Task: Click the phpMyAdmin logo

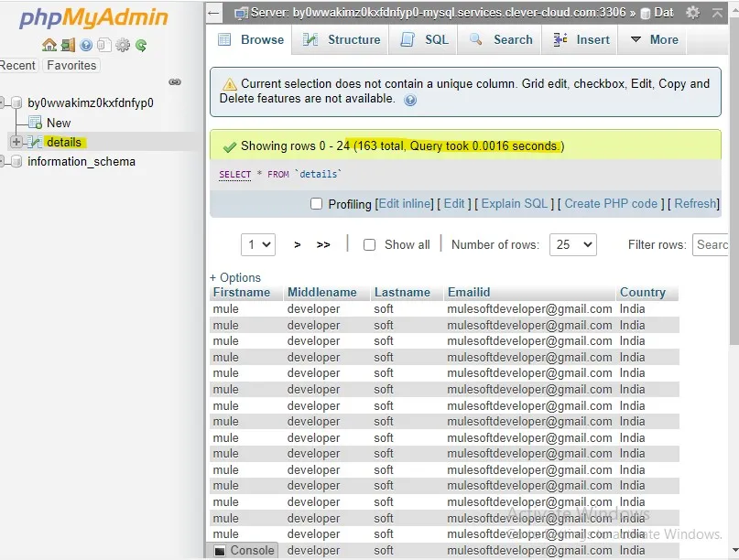Action: [x=93, y=18]
